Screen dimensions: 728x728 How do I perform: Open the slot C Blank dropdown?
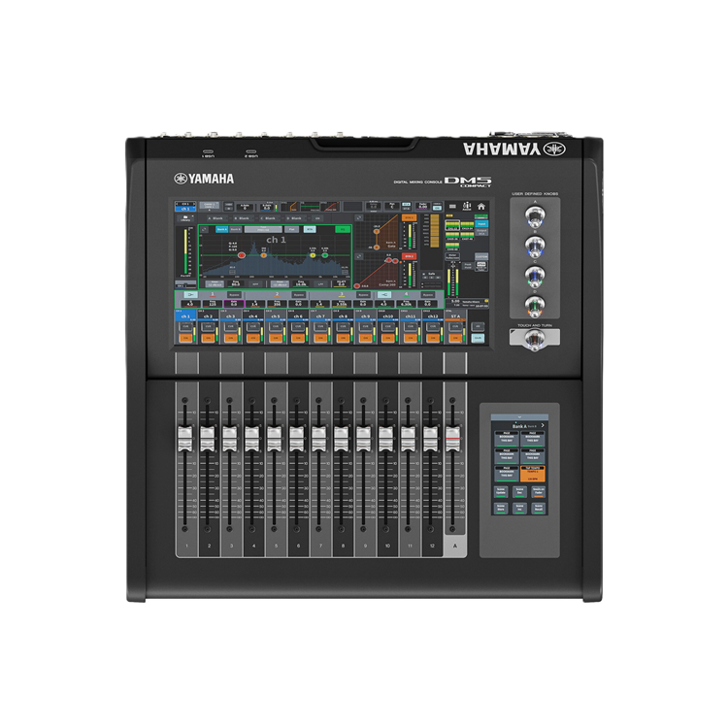click(x=270, y=218)
